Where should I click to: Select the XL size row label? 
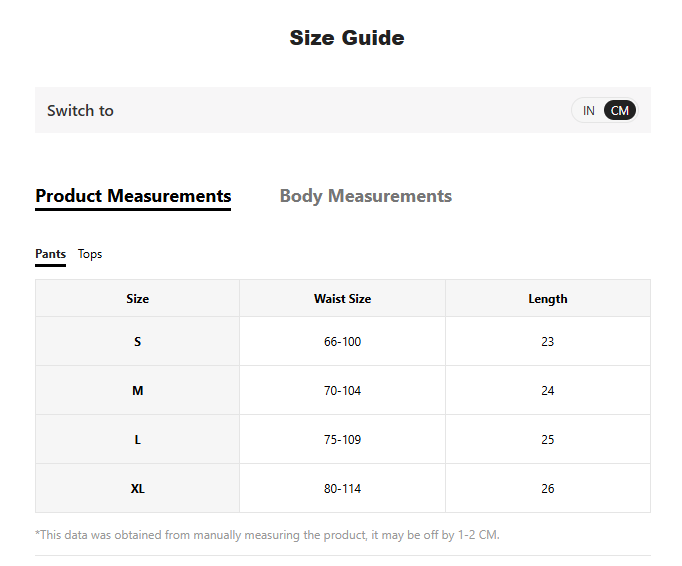[x=138, y=489]
